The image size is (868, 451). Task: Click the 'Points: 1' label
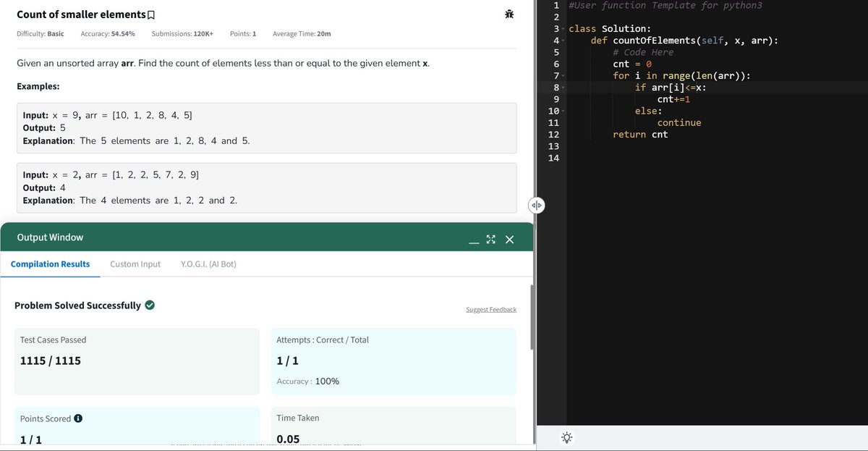click(x=243, y=34)
